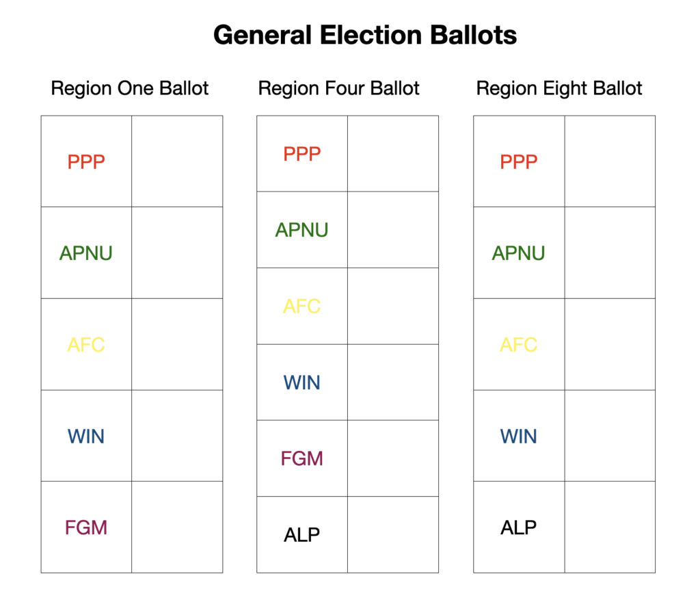Click the red PPP label in Region Four
Image resolution: width=700 pixels, height=600 pixels.
pyautogui.click(x=302, y=154)
